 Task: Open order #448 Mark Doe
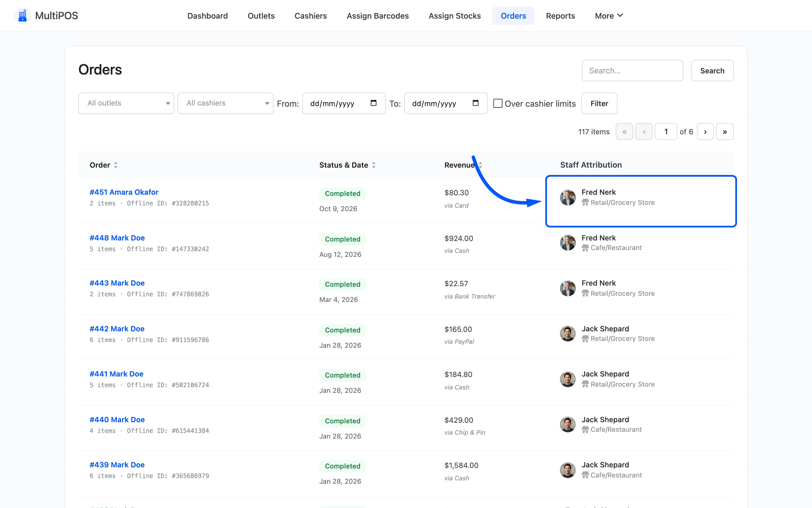pos(117,238)
